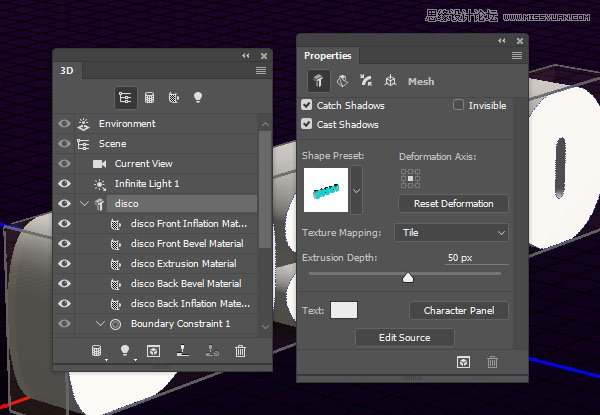Click the Shape Preset thumbnail

point(326,190)
